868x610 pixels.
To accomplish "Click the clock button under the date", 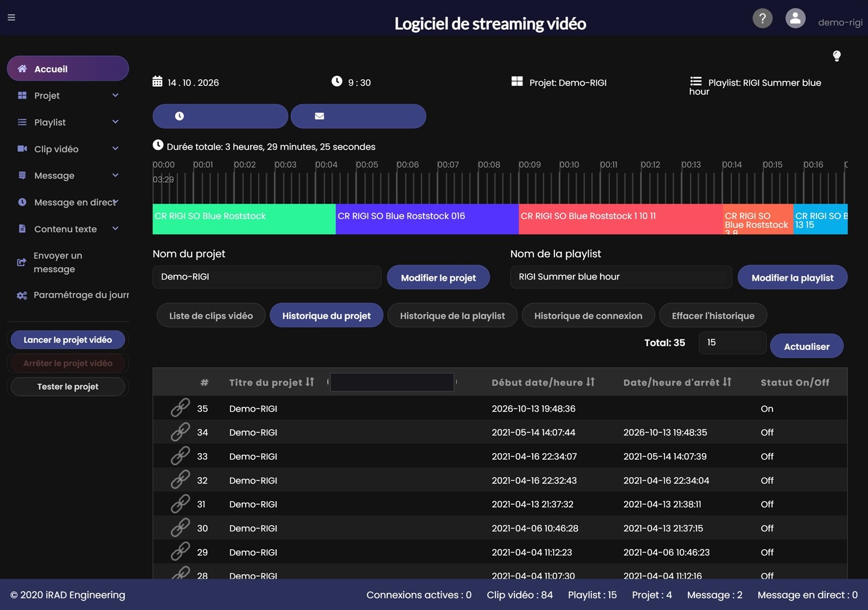I will (220, 116).
